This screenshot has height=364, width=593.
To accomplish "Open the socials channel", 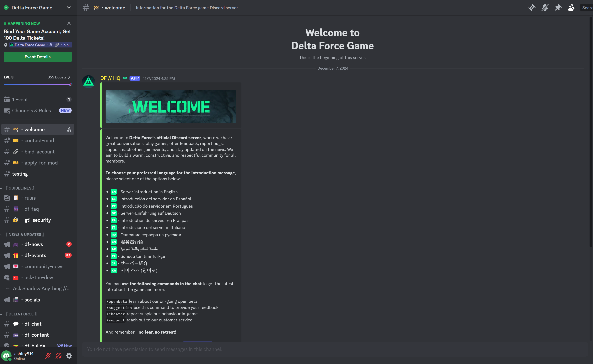I will pos(38,300).
